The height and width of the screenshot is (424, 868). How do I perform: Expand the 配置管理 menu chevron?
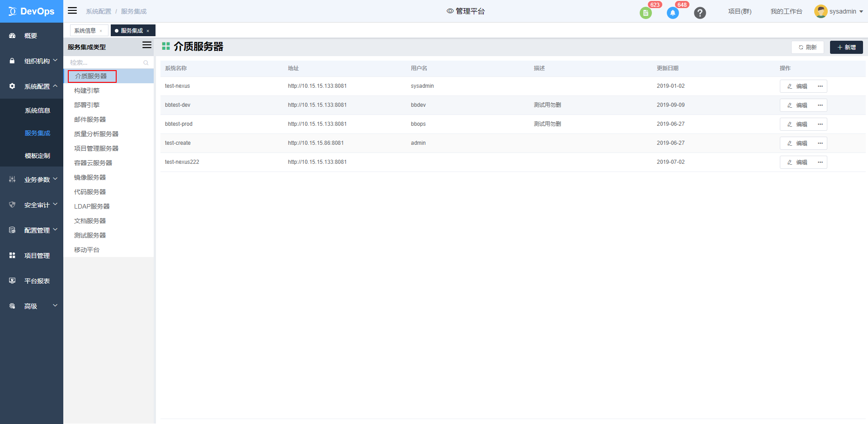pyautogui.click(x=55, y=229)
